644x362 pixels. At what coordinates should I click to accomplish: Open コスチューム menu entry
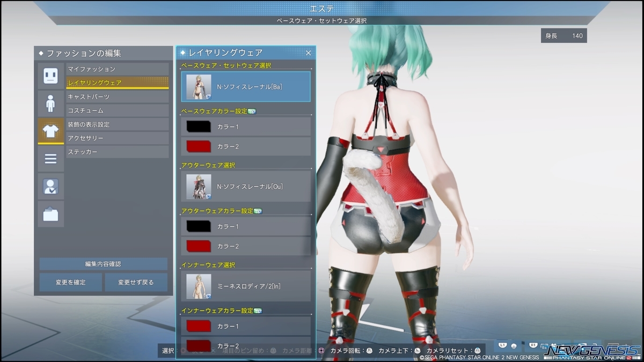(x=118, y=110)
